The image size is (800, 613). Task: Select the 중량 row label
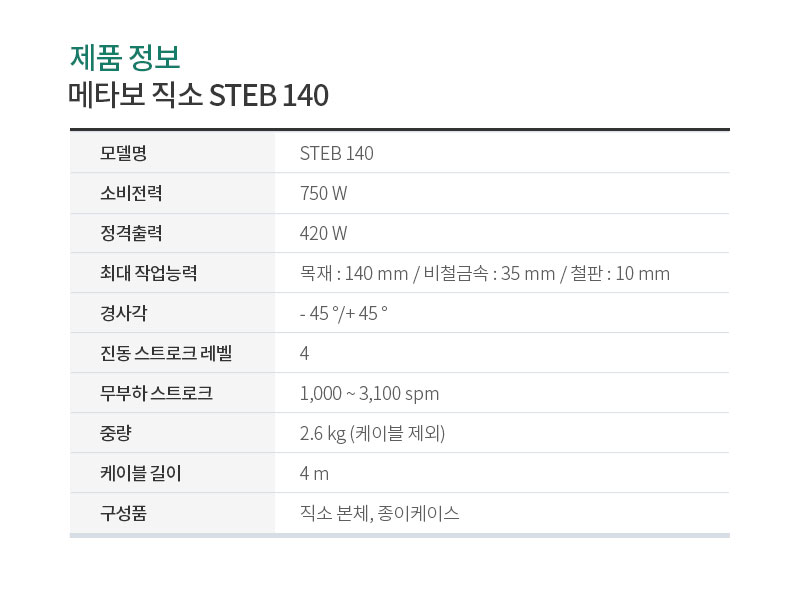[116, 433]
